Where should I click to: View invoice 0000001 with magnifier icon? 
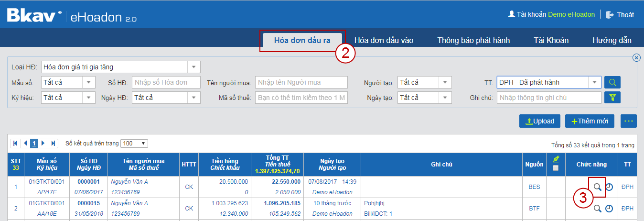point(597,187)
